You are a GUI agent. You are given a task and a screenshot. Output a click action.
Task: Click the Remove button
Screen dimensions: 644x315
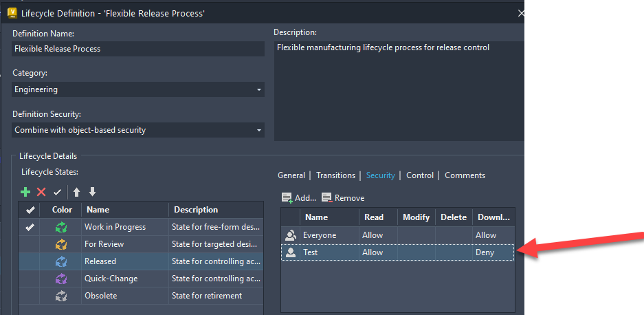tap(343, 198)
